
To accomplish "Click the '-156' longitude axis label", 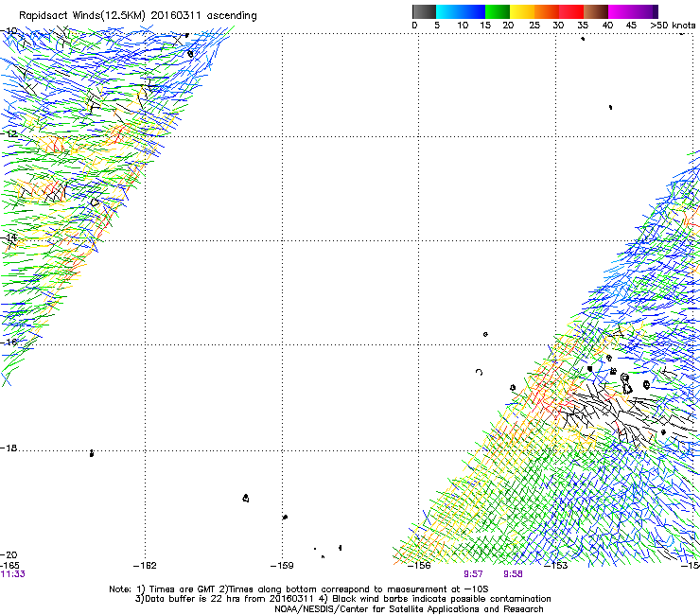I will tap(419, 566).
